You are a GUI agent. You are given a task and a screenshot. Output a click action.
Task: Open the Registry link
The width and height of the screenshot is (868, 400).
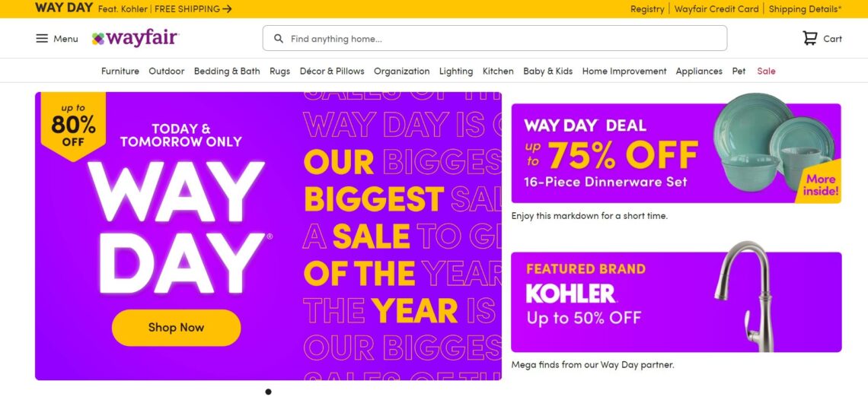tap(647, 9)
